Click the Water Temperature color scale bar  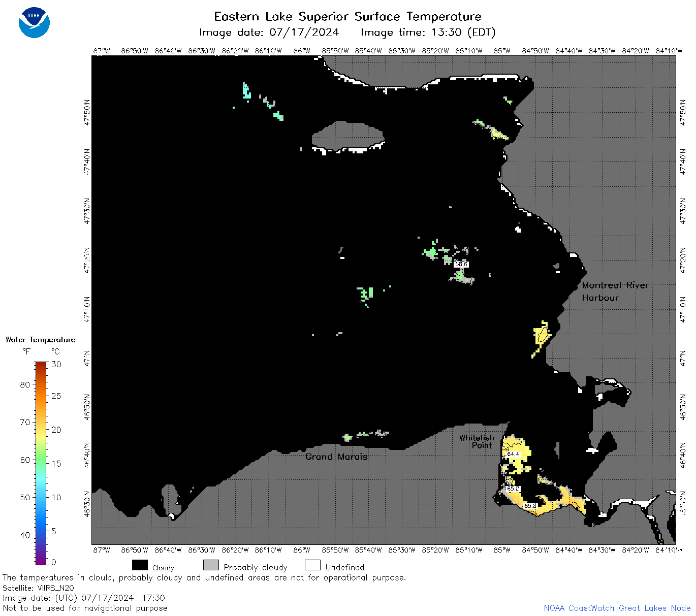tap(41, 463)
